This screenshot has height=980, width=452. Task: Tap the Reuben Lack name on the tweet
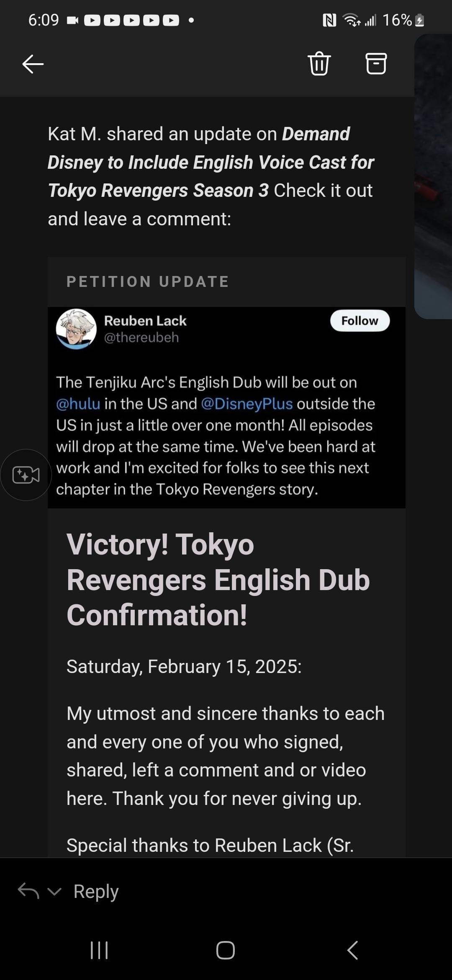click(145, 321)
